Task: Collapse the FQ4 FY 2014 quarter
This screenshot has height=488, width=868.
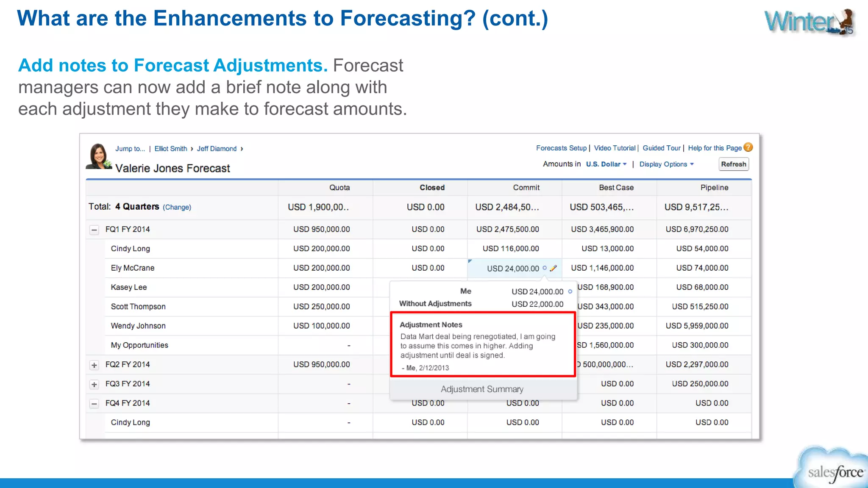Action: coord(94,404)
